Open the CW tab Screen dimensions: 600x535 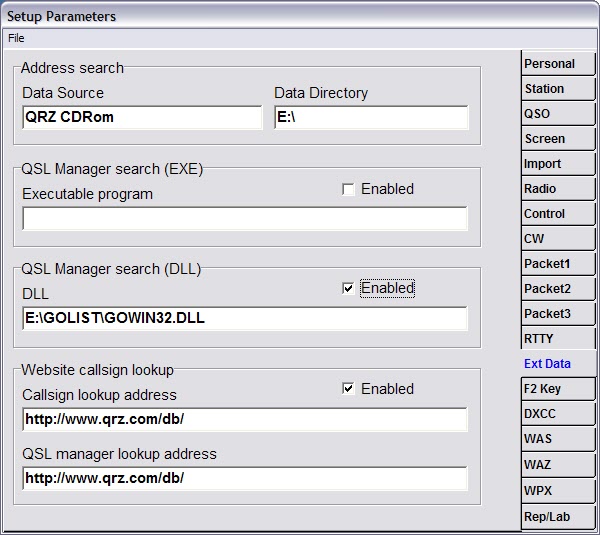tap(558, 238)
